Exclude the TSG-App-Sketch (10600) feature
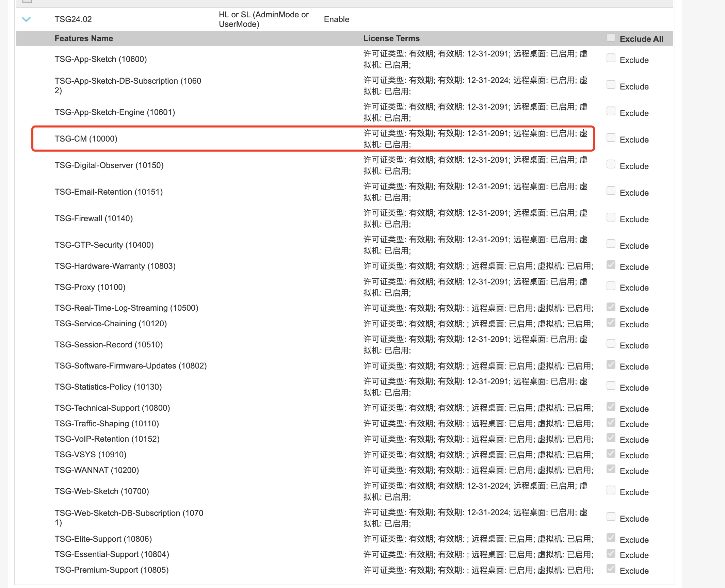Screen dimensions: 725x588 [x=611, y=58]
